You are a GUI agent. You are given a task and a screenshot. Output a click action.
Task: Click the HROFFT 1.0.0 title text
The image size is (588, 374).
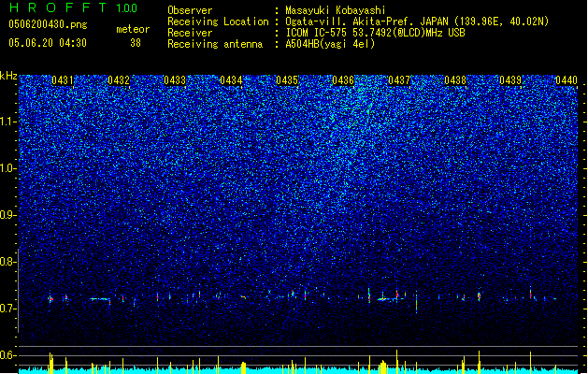[x=73, y=7]
